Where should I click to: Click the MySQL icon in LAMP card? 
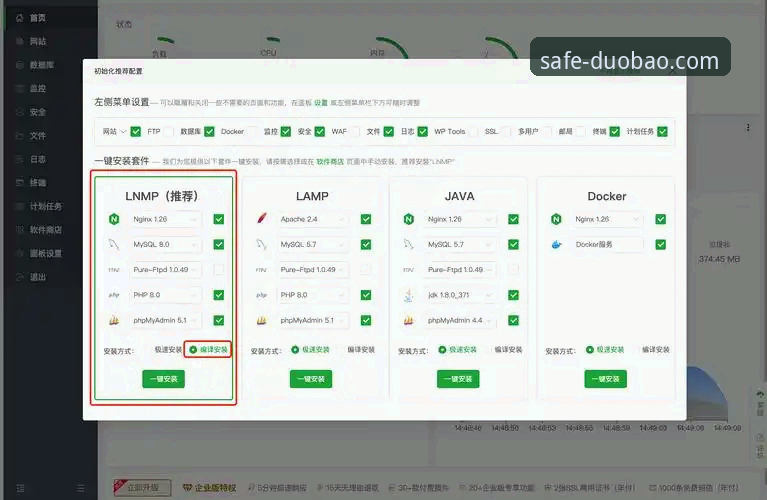[262, 244]
